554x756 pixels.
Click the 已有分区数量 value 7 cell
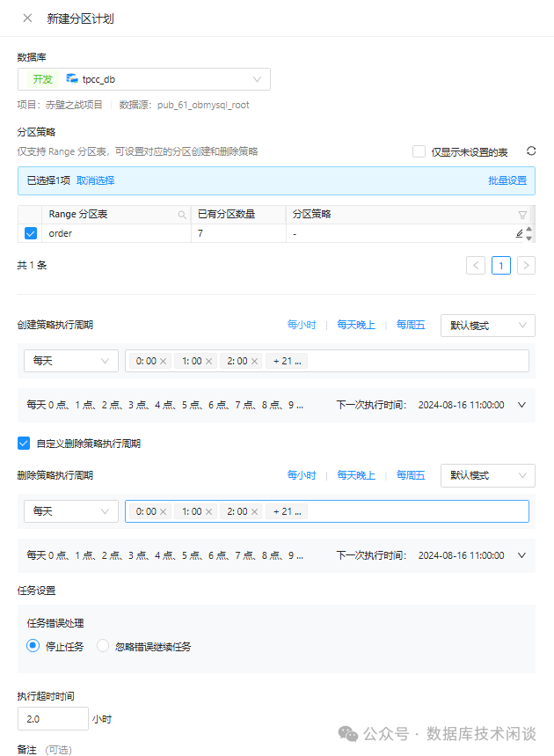point(239,233)
